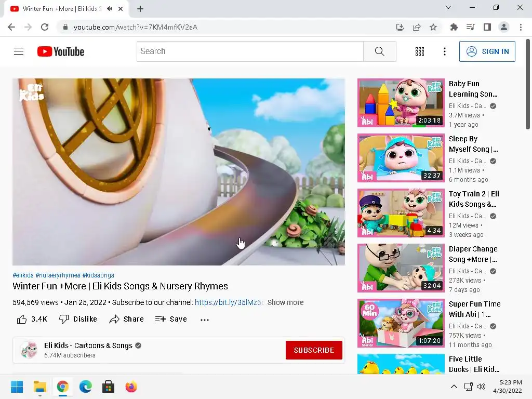Open Firefox from taskbar
532x399 pixels.
131,387
